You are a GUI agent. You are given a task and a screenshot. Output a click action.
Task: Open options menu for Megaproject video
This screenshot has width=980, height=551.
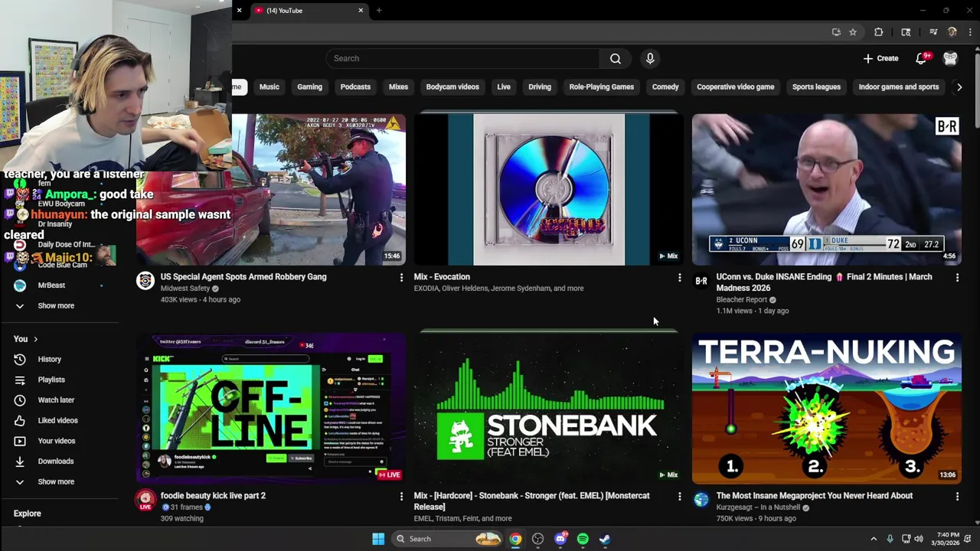[x=957, y=497]
